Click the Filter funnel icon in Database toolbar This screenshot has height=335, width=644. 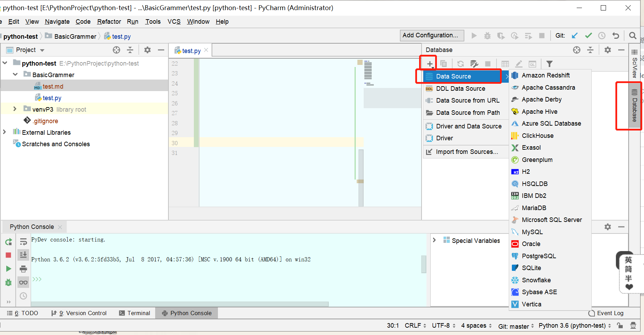click(x=550, y=64)
